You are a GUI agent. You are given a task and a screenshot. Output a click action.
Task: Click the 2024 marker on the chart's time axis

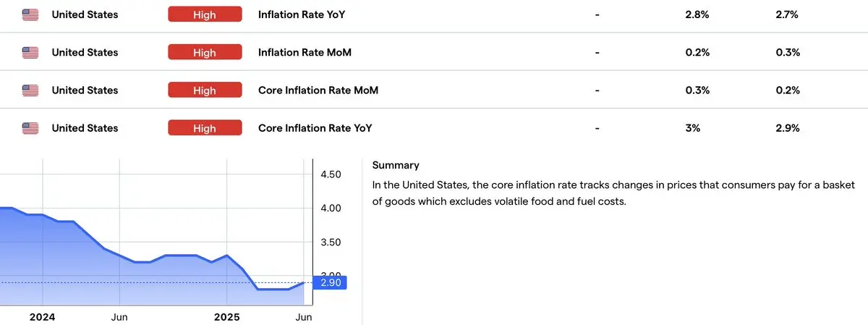click(x=43, y=317)
